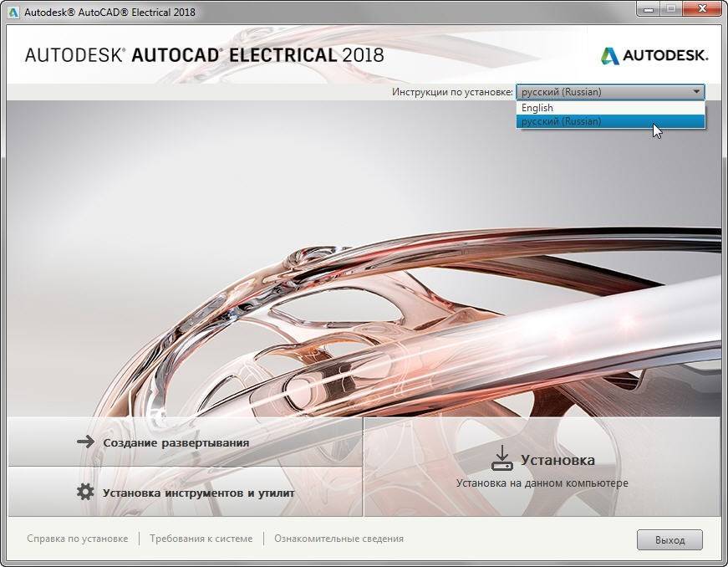Click the Autodesk logo at top right

[654, 56]
